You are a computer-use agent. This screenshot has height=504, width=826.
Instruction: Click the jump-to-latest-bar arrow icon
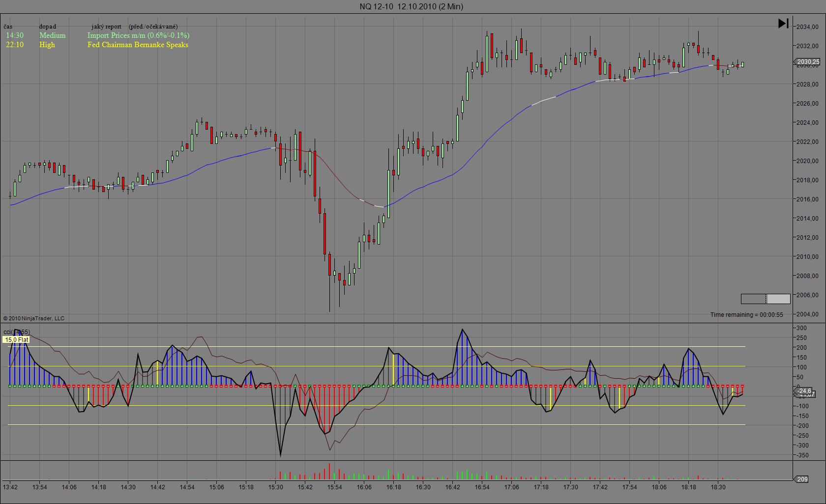[x=783, y=23]
